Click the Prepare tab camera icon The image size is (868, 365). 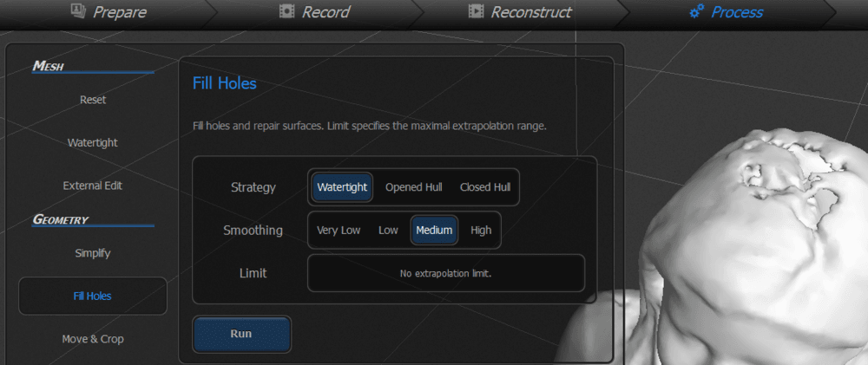[x=79, y=10]
